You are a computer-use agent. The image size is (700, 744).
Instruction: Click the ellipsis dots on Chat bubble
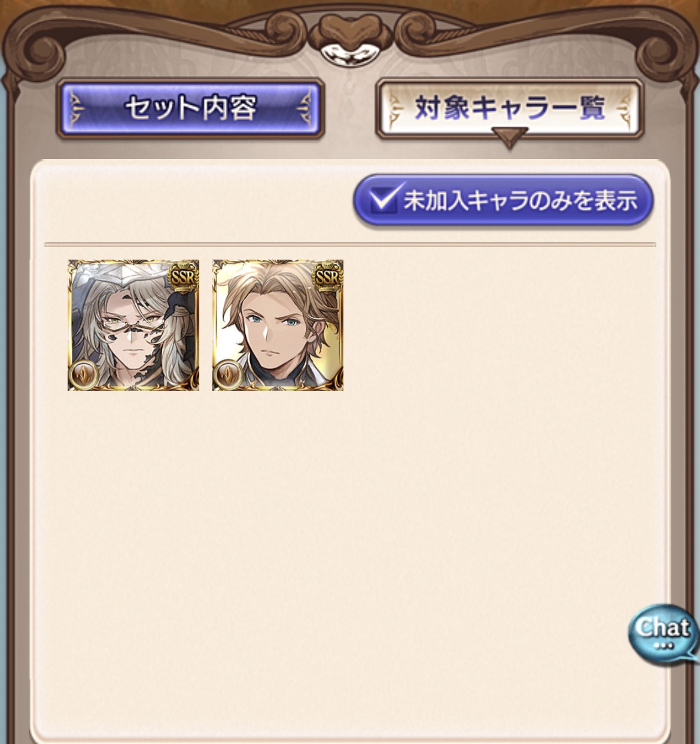click(x=664, y=646)
